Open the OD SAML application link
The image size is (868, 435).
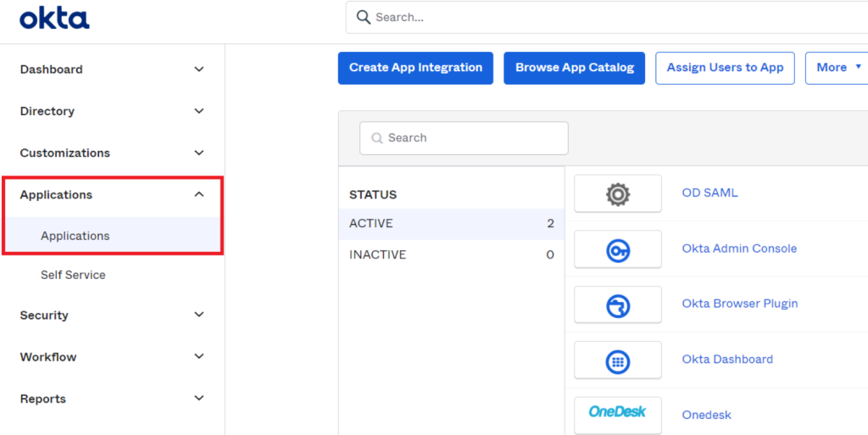(x=709, y=193)
